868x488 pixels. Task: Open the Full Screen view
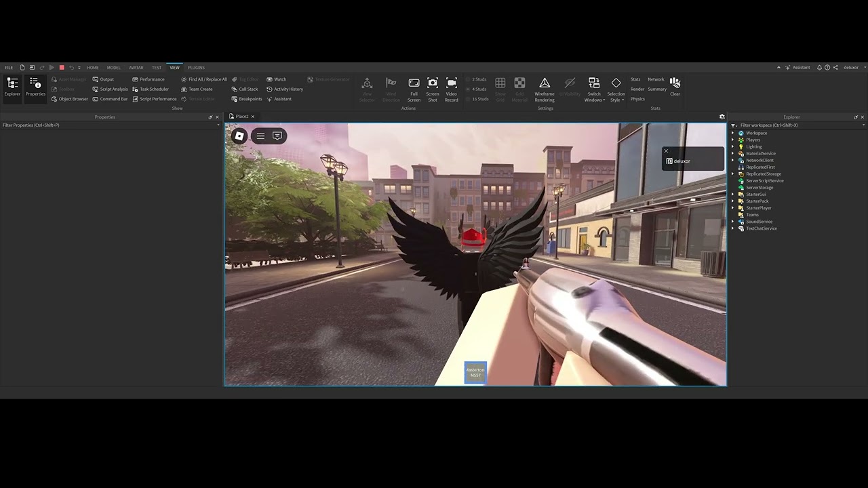coord(414,83)
